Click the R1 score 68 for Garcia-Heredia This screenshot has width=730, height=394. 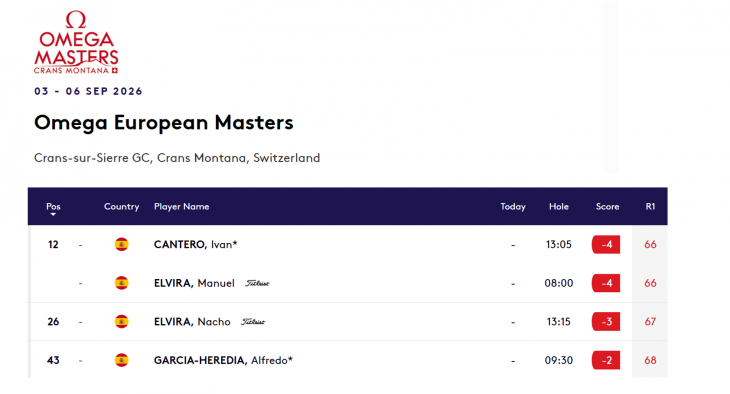(x=650, y=360)
